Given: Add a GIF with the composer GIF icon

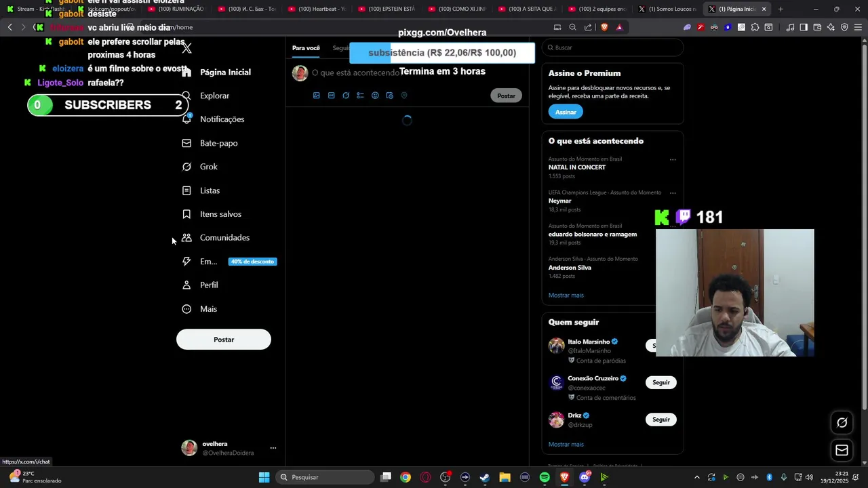Looking at the screenshot, I should click(x=331, y=96).
